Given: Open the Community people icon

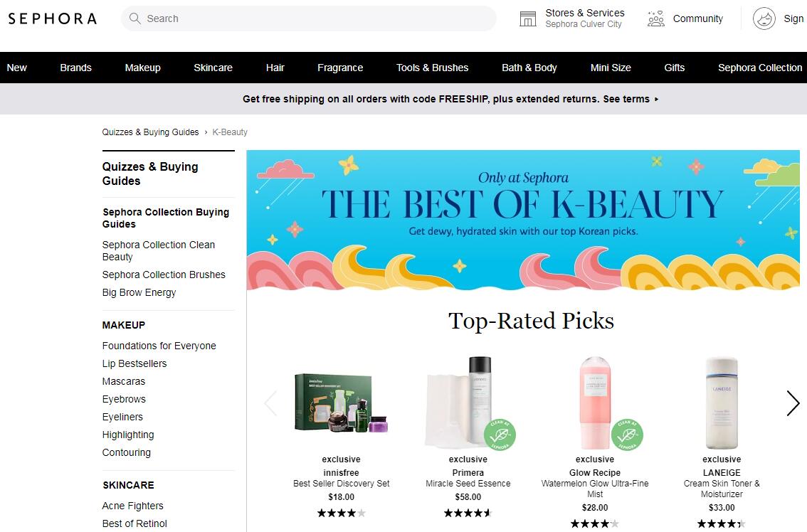Looking at the screenshot, I should [655, 18].
